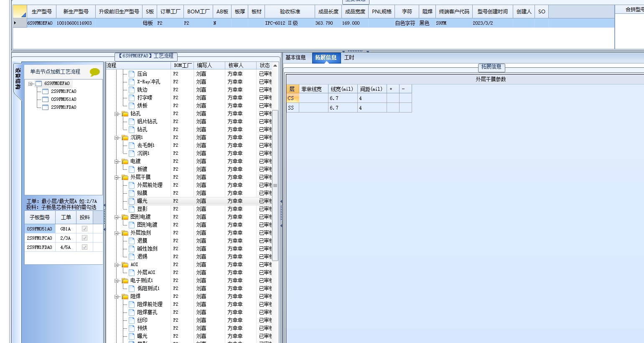Click the plus column header in 外层干膜参数

tap(393, 89)
